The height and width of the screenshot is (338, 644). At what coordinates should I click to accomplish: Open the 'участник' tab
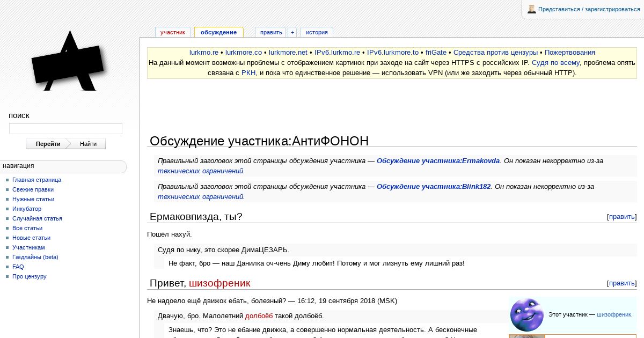[x=172, y=32]
